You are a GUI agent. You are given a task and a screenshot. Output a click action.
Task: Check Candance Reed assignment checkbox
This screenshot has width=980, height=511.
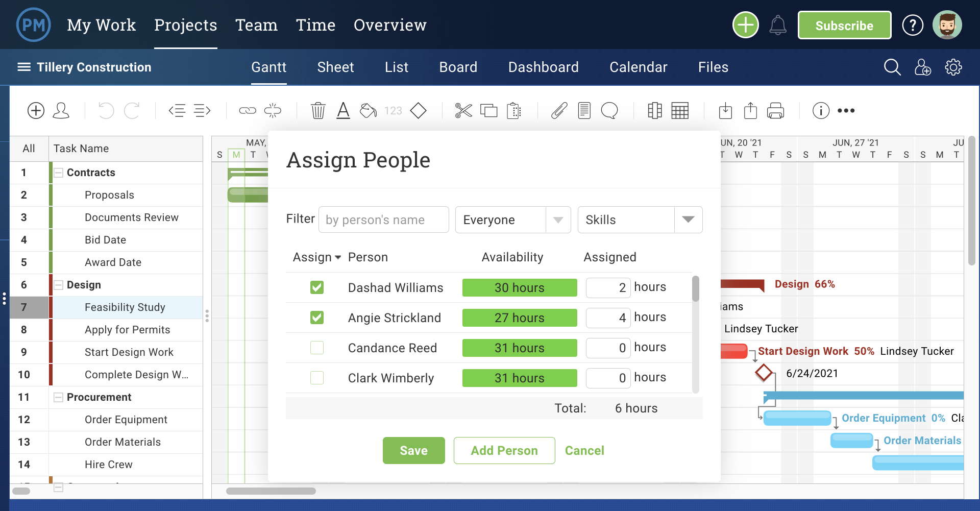tap(317, 348)
